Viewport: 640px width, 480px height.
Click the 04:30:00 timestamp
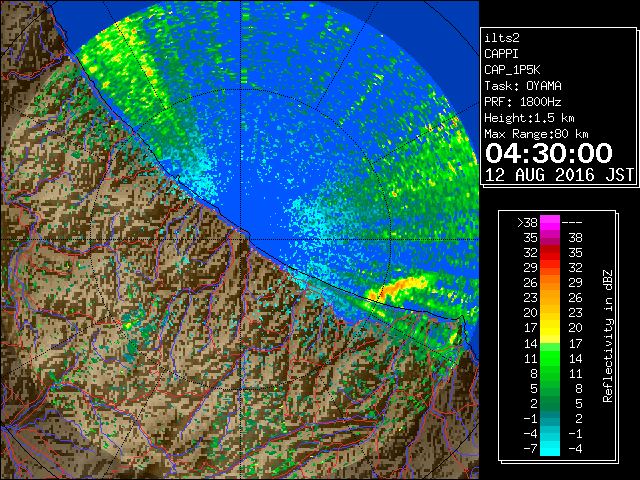tap(549, 153)
